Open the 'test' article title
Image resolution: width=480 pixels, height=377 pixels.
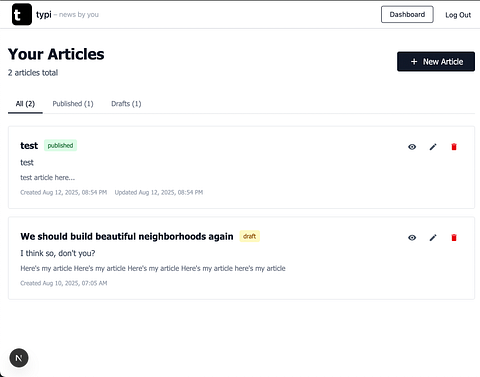click(29, 146)
